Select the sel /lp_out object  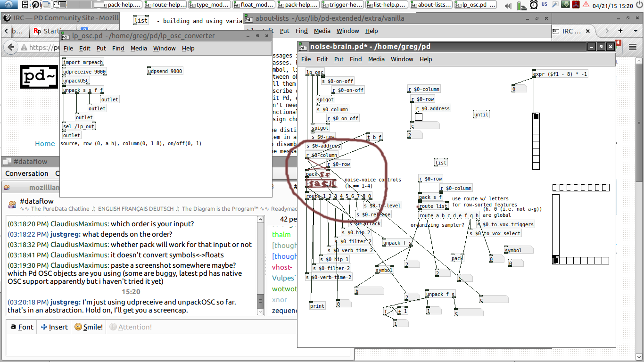click(x=79, y=126)
